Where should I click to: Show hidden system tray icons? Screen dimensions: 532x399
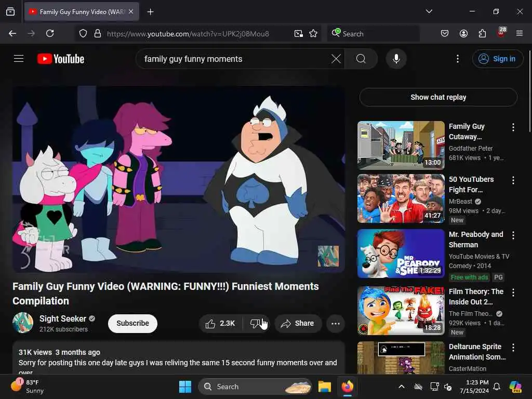pos(402,387)
